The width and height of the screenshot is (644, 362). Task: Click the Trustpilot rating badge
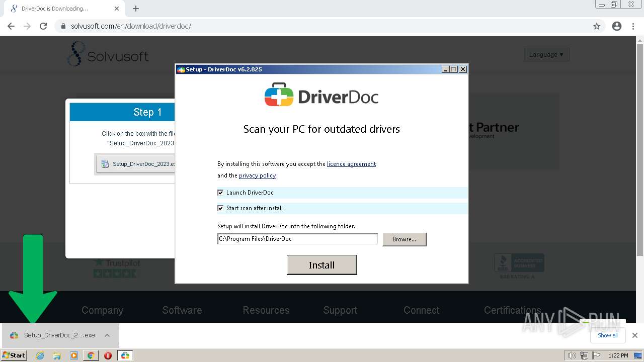click(117, 267)
